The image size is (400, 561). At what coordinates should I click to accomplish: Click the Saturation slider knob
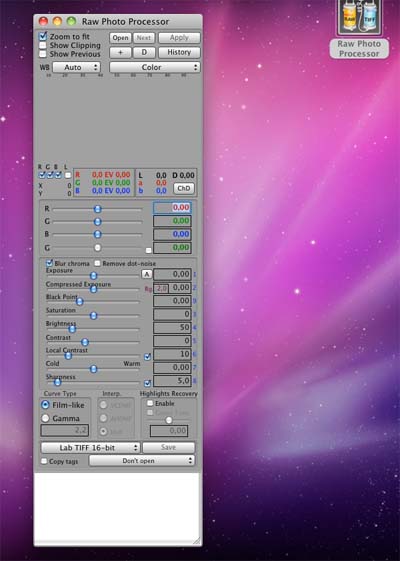93,316
